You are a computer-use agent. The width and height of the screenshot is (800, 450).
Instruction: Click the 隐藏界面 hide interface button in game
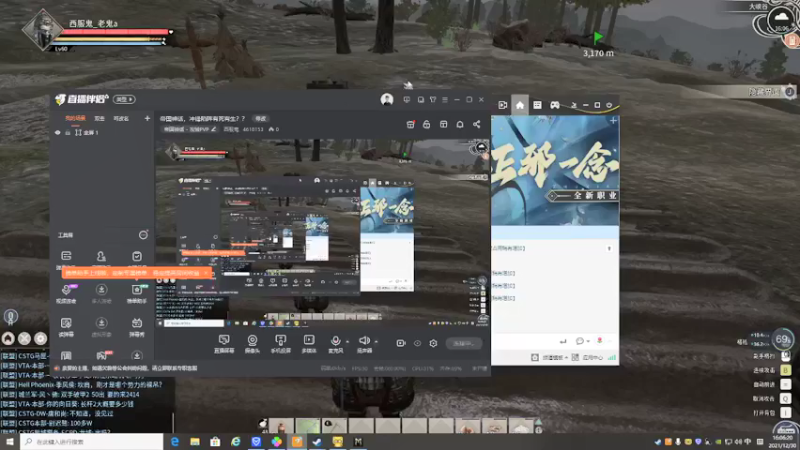point(771,92)
